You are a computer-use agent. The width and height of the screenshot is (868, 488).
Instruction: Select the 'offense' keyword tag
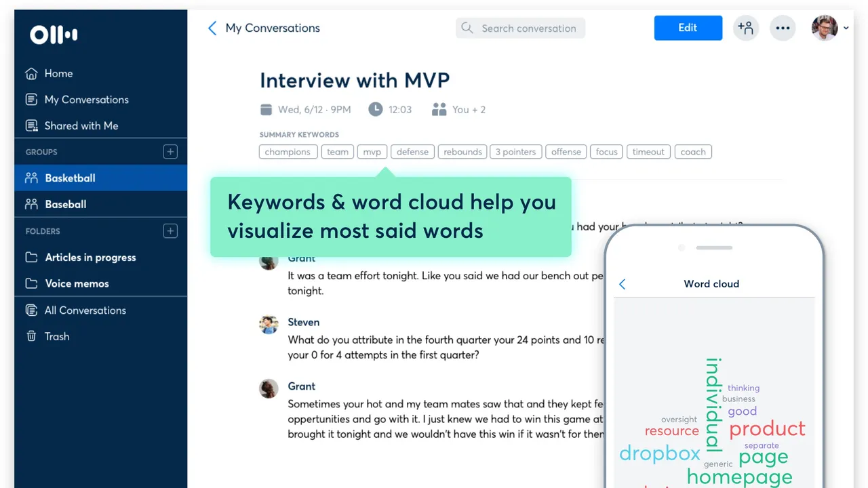pyautogui.click(x=566, y=152)
